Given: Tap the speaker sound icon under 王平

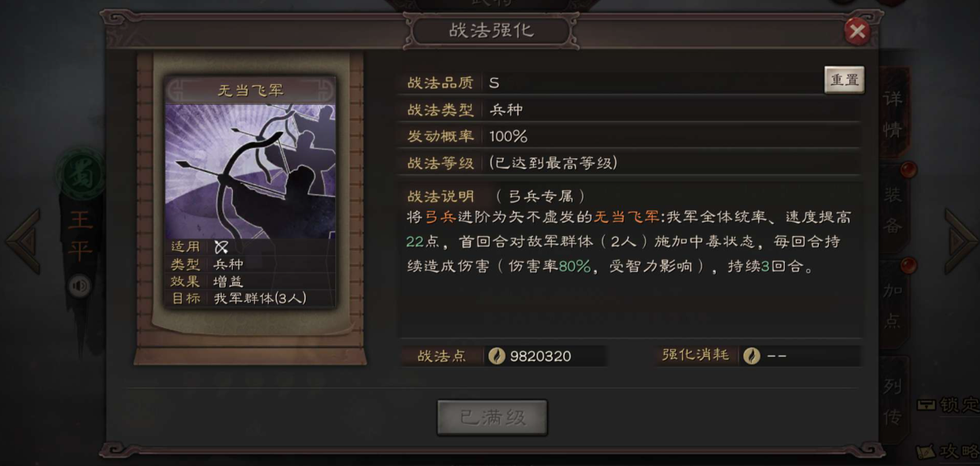Looking at the screenshot, I should pos(79,286).
